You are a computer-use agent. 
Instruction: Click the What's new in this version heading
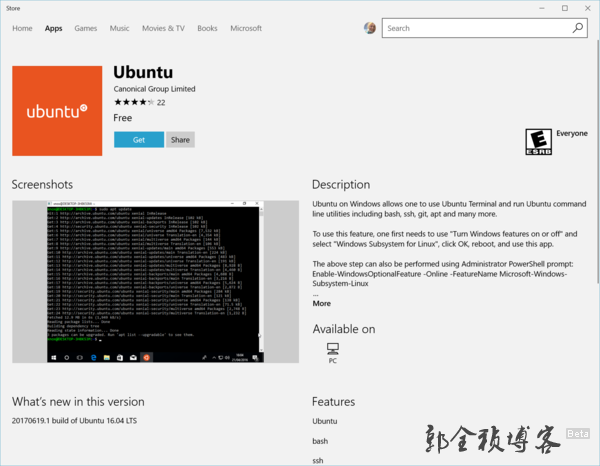(x=78, y=402)
